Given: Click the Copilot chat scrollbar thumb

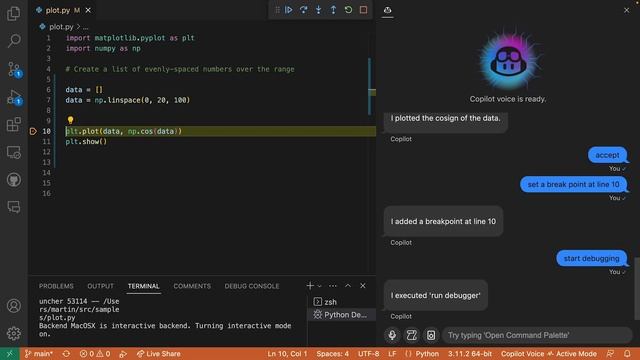Looking at the screenshot, I should pos(637,288).
